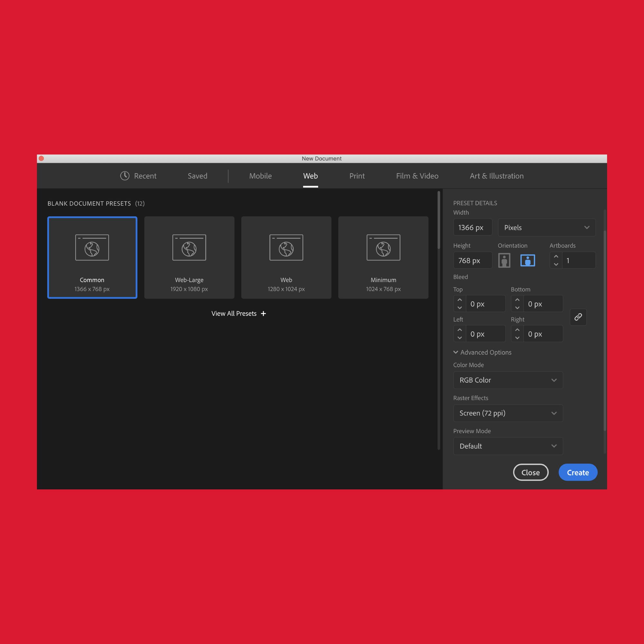Select the Minimum 1024x768 preset thumbnail
Screen dimensions: 644x644
383,257
